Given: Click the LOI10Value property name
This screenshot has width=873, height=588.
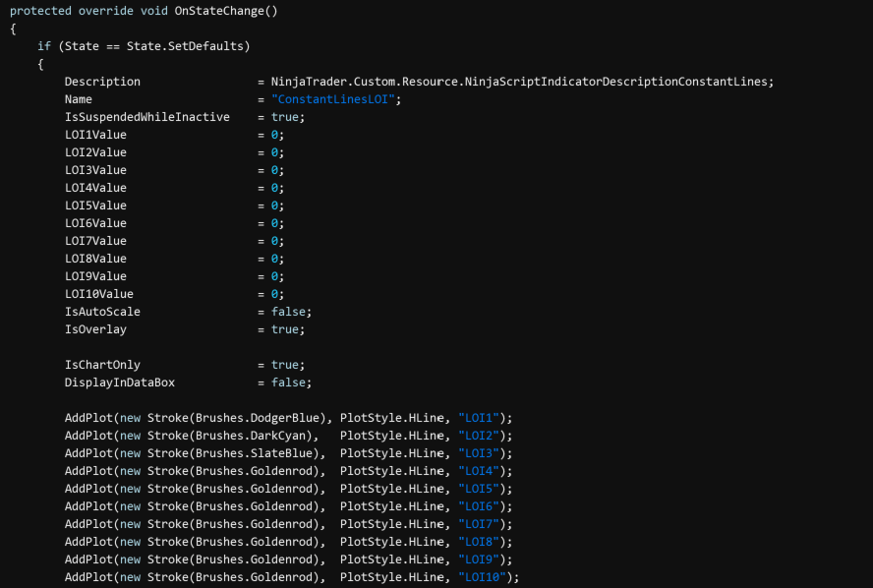Looking at the screenshot, I should 98,294.
